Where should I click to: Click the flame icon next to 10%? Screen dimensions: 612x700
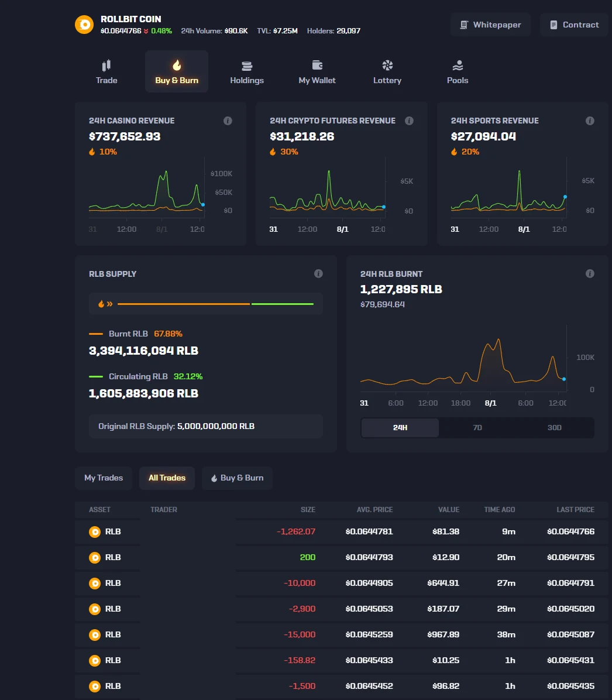pos(92,152)
